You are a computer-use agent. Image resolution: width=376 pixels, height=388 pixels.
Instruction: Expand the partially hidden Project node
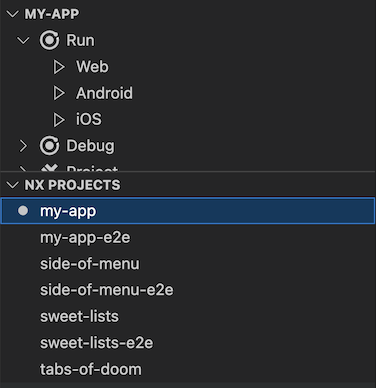tap(22, 169)
